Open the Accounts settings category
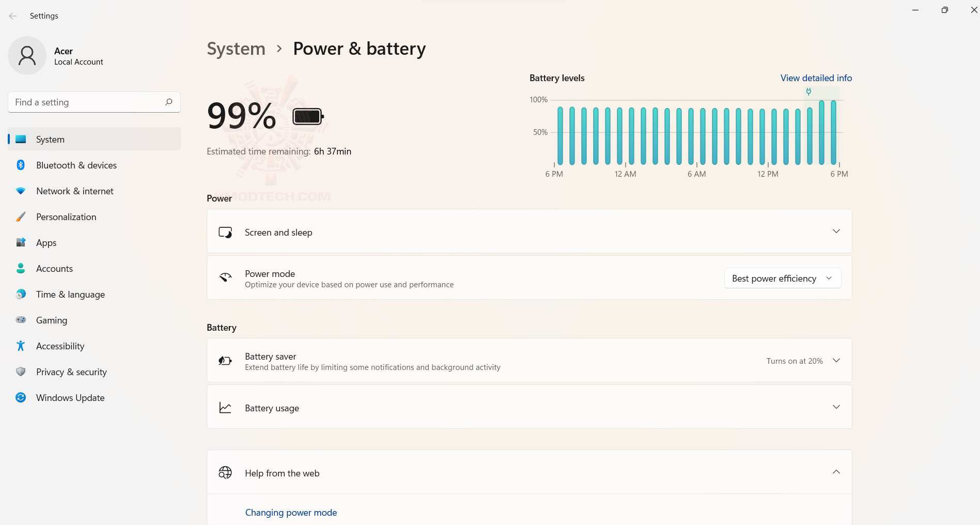 (x=54, y=269)
